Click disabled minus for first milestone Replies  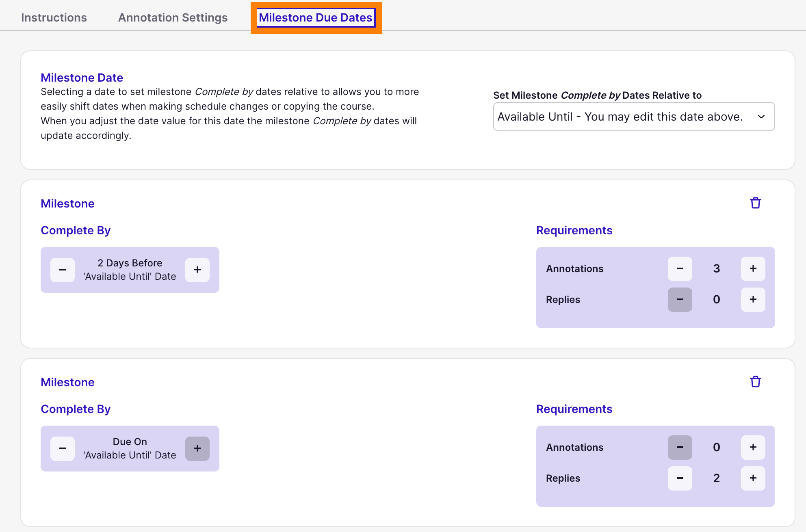click(680, 299)
